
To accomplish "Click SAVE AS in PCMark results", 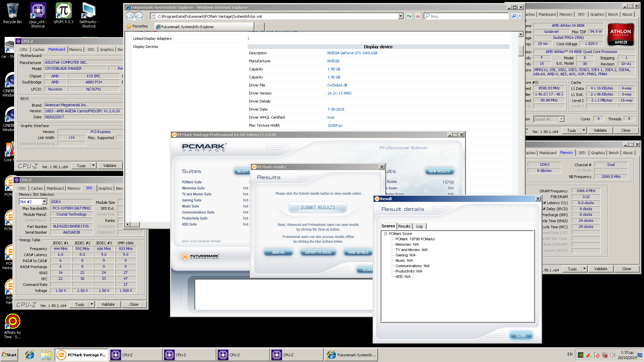I will (278, 252).
